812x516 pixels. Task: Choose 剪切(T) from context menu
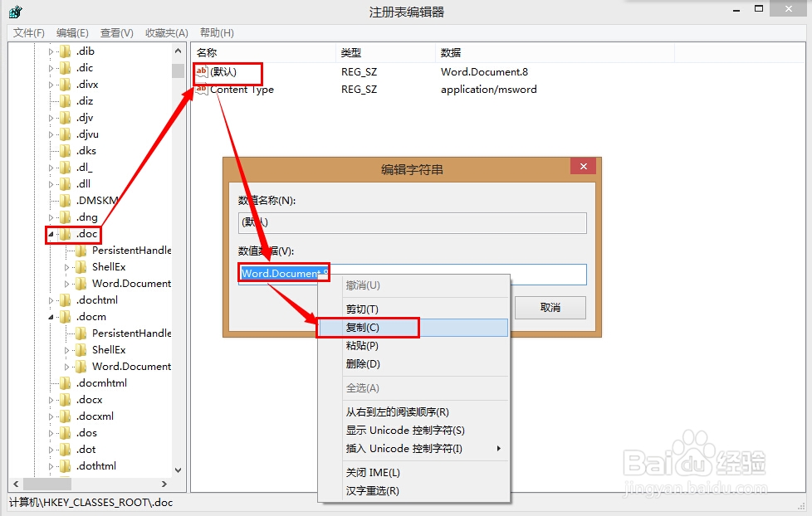[413, 309]
